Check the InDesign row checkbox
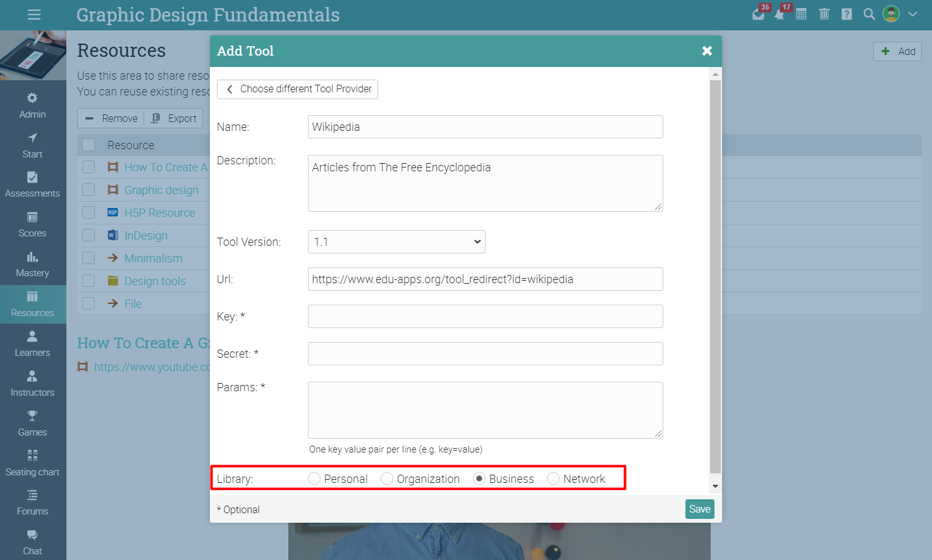This screenshot has height=560, width=932. (x=89, y=235)
